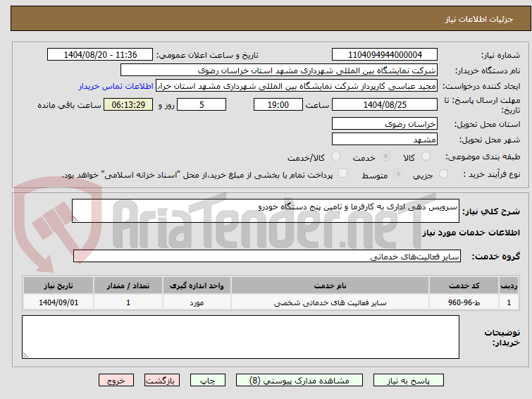Click the resize handle of توضیحات خریدار box
The height and width of the screenshot is (399, 532).
[25, 355]
